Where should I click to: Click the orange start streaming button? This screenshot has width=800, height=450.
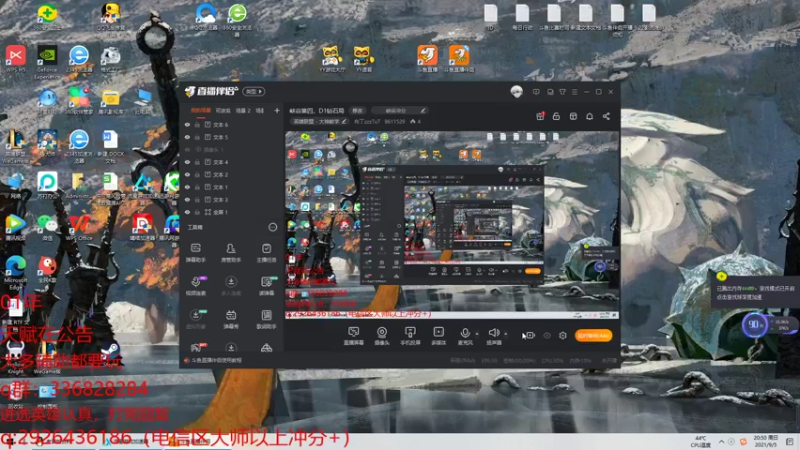point(593,336)
